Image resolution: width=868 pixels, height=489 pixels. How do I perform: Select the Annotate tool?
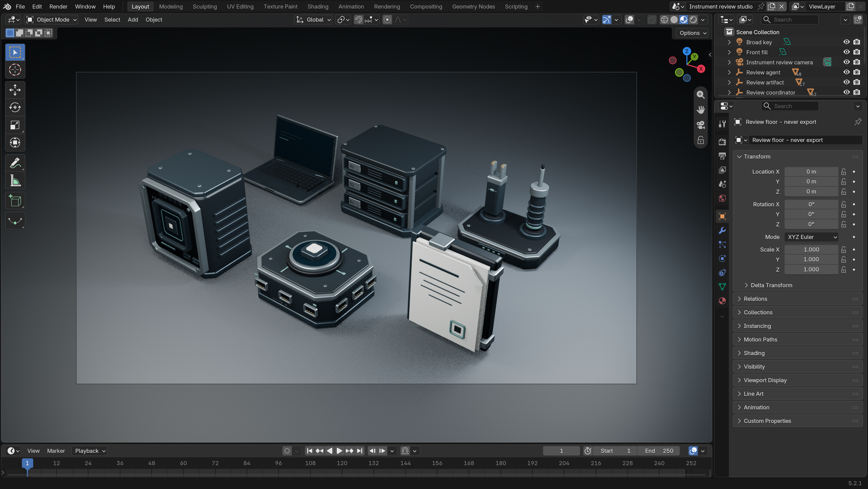[x=15, y=163]
